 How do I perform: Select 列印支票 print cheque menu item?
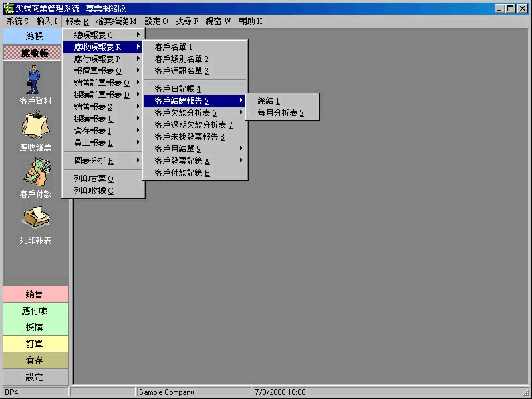click(94, 178)
